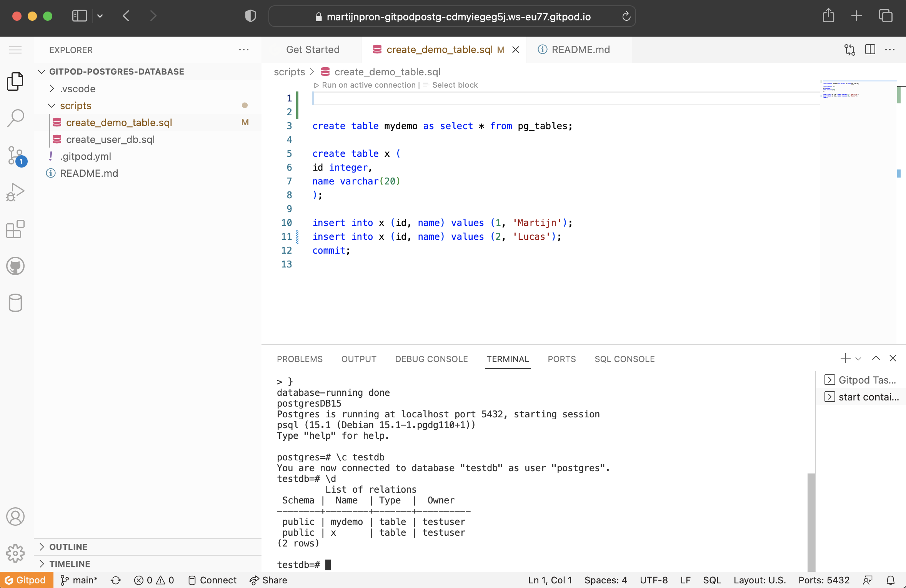Switch to the SQL CONSOLE tab
The height and width of the screenshot is (588, 906).
click(624, 359)
